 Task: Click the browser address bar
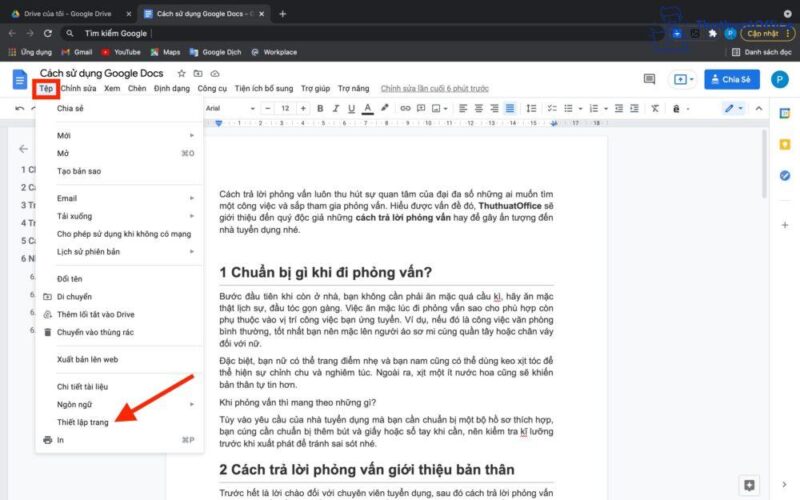pyautogui.click(x=357, y=33)
